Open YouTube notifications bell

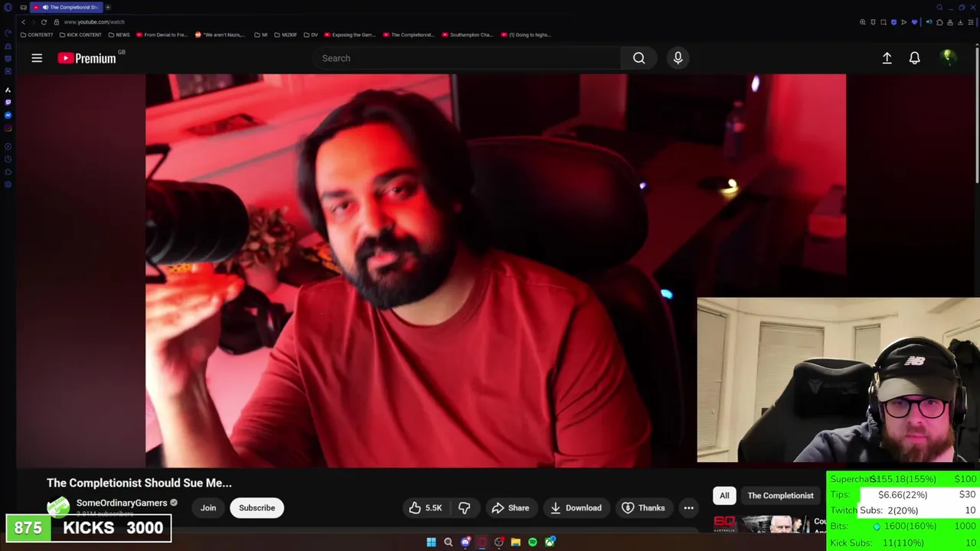click(x=914, y=58)
